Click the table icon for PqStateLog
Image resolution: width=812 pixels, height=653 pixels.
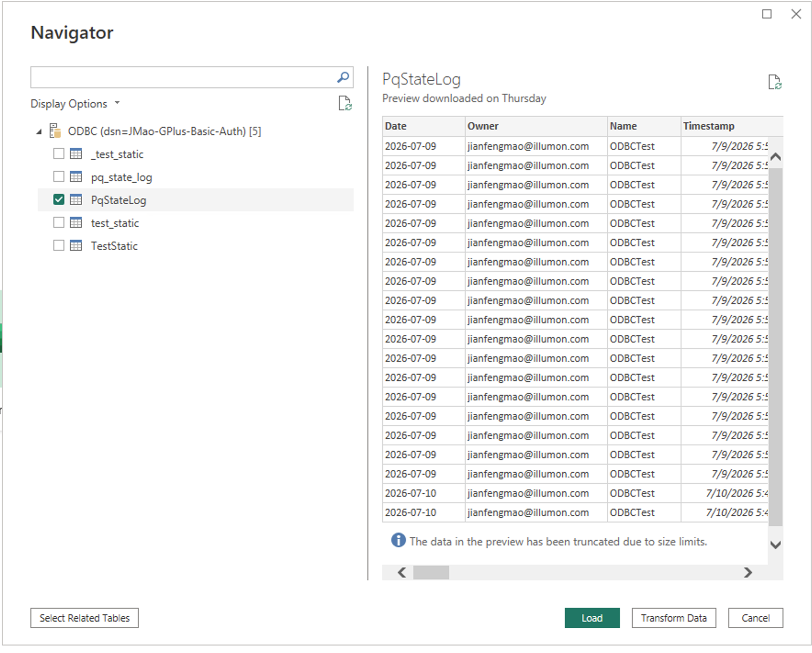pos(76,200)
